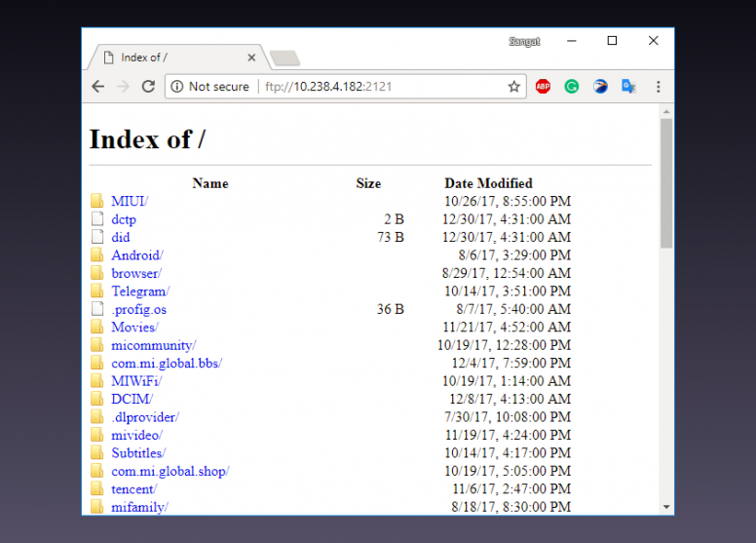The width and height of the screenshot is (756, 543).
Task: Reload the page with the refresh icon
Action: (148, 87)
